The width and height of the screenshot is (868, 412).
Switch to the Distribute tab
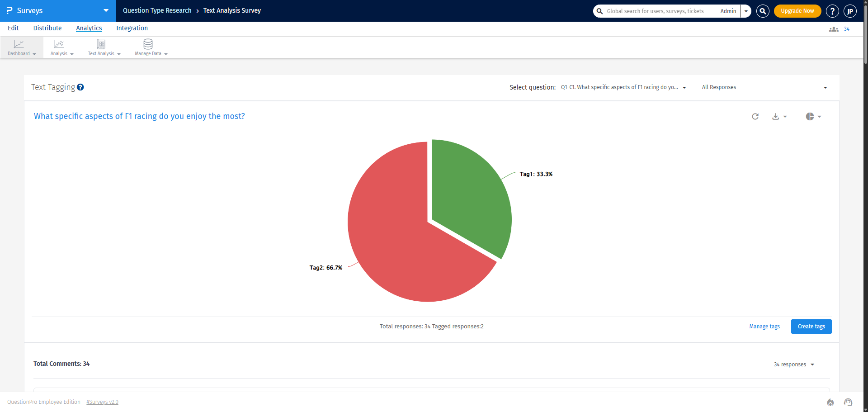(47, 28)
